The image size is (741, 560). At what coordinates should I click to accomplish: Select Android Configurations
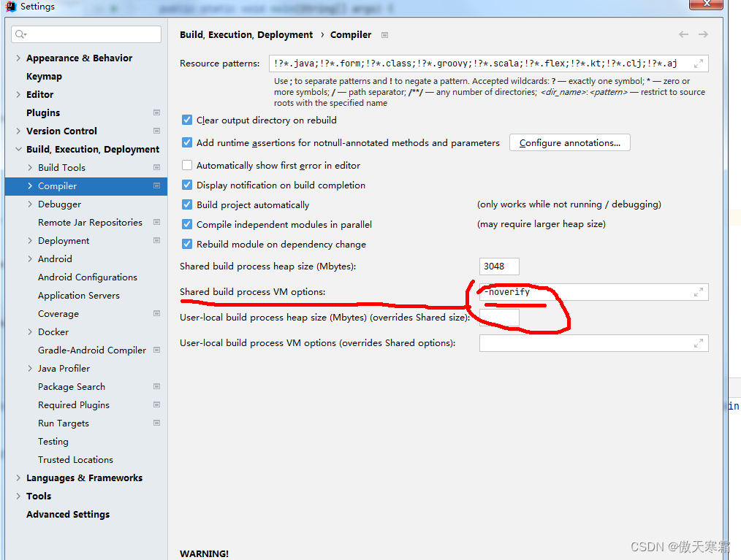88,277
